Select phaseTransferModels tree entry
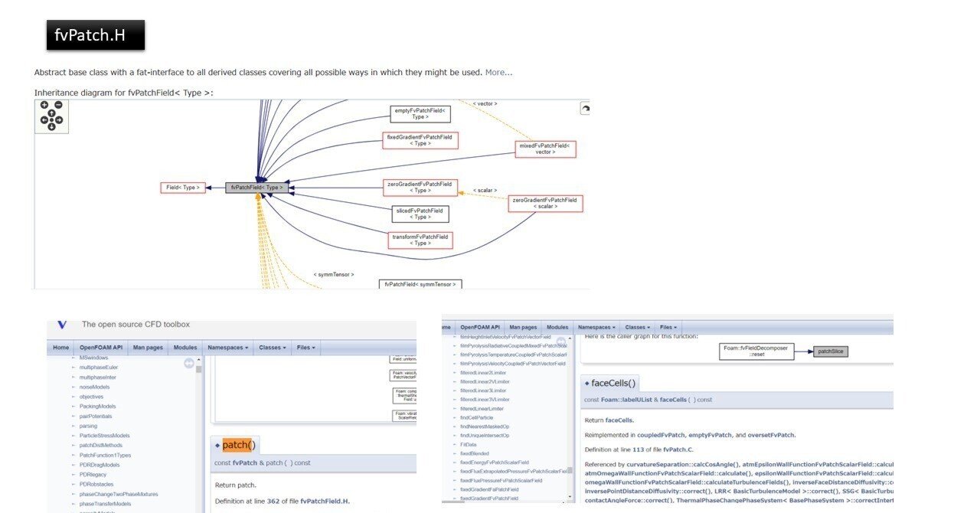The height and width of the screenshot is (513, 980). tap(105, 504)
